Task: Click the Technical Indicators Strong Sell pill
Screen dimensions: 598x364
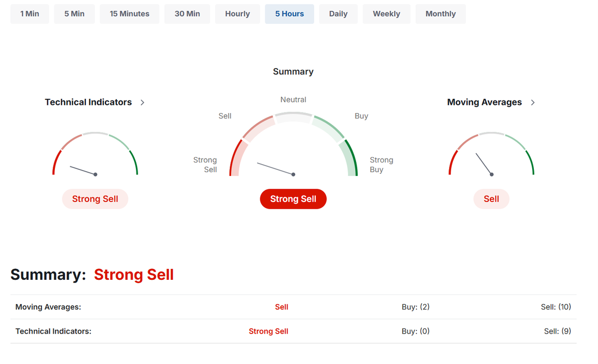Action: pyautogui.click(x=95, y=199)
